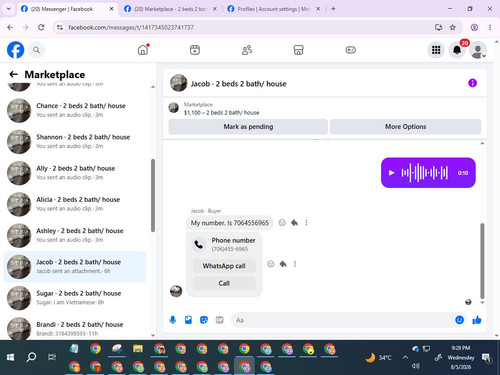Open the Facebook logo home link
This screenshot has height=375, width=500.
coord(15,50)
